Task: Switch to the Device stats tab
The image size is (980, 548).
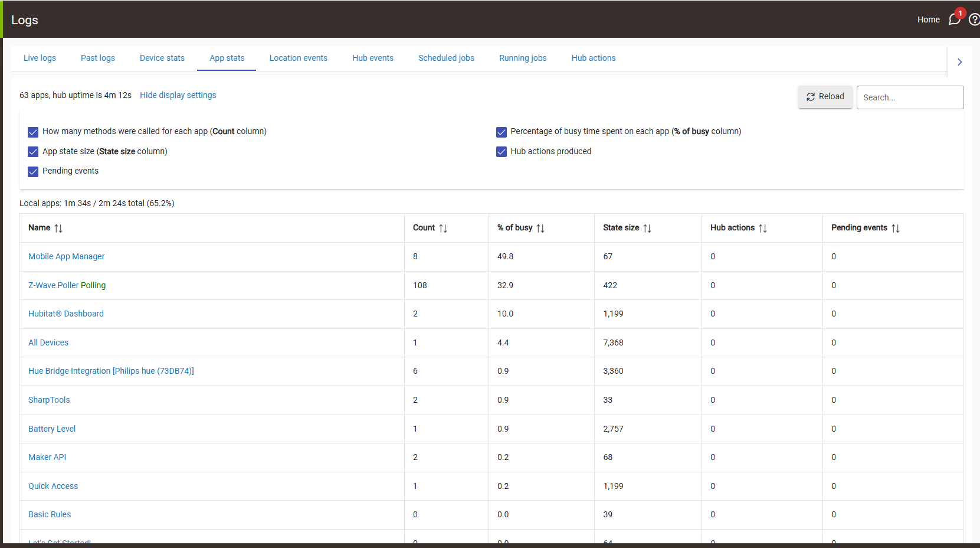Action: point(162,58)
